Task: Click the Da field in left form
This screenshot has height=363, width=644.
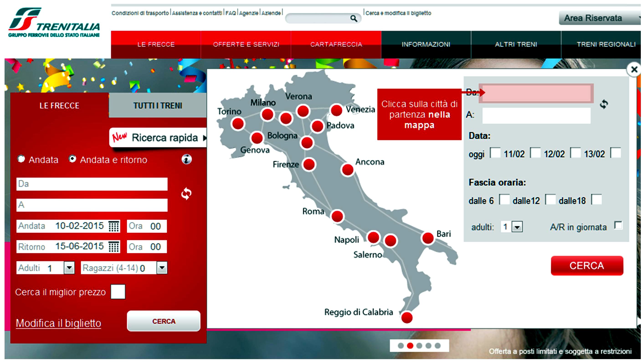Action: [92, 184]
